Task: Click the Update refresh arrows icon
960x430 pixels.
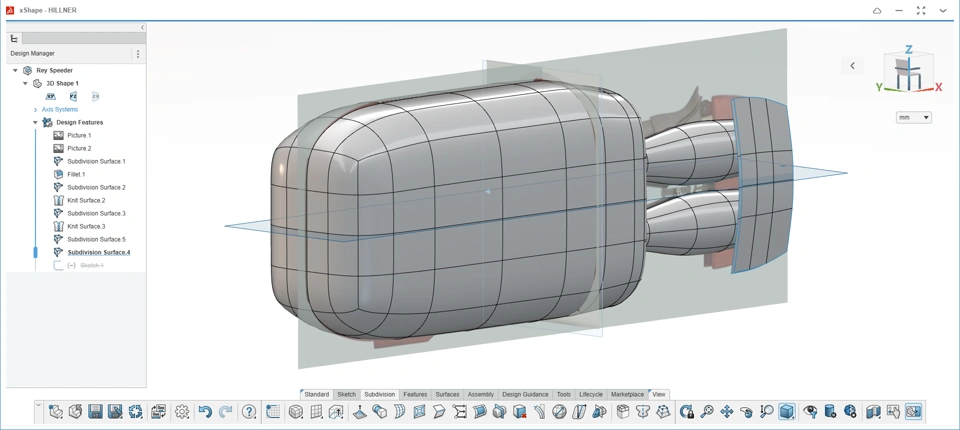Action: (x=135, y=412)
